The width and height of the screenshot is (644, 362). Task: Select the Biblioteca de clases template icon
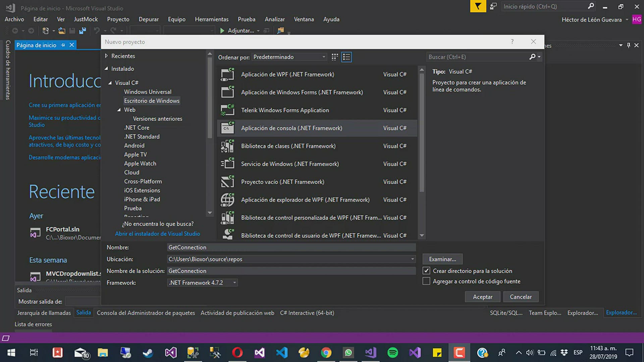(x=227, y=146)
